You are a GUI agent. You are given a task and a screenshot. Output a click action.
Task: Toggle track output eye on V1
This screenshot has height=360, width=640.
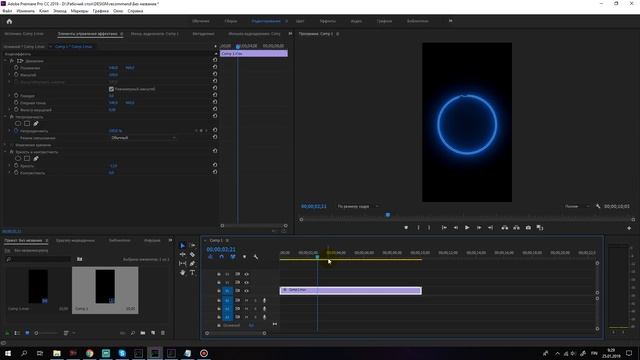pos(246,291)
